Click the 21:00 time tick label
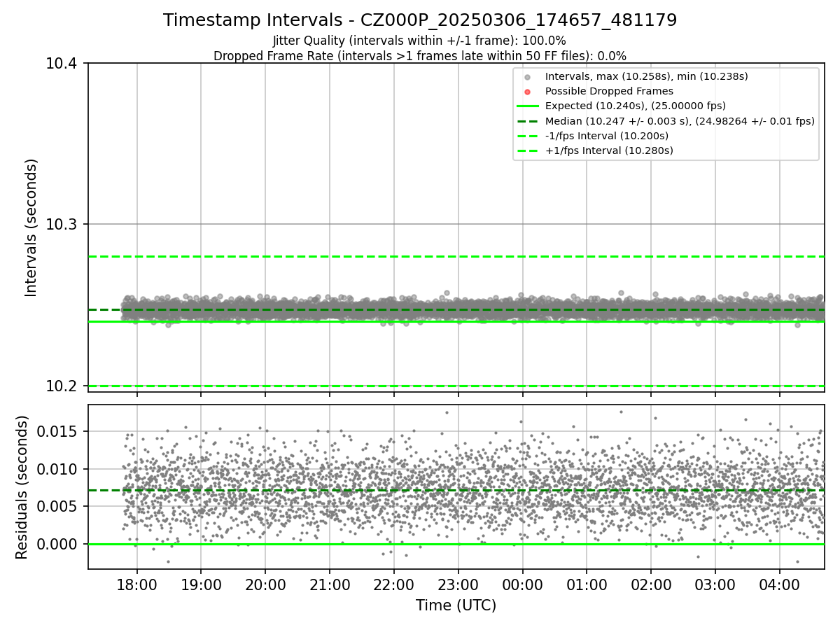The height and width of the screenshot is (630, 840). point(330,584)
